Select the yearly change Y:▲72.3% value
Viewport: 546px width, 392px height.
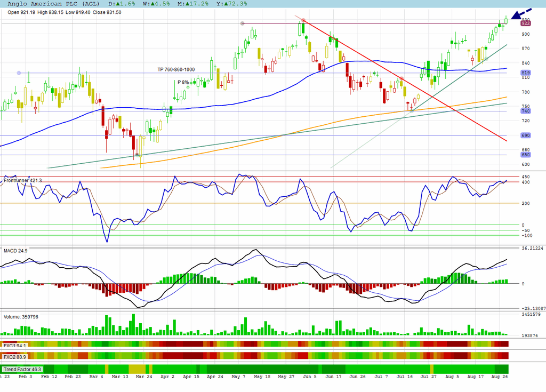pyautogui.click(x=231, y=4)
